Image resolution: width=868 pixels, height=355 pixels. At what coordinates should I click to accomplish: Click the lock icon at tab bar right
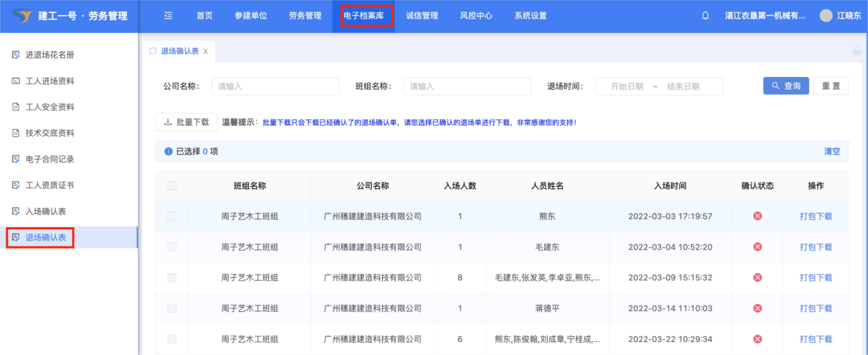[x=856, y=51]
